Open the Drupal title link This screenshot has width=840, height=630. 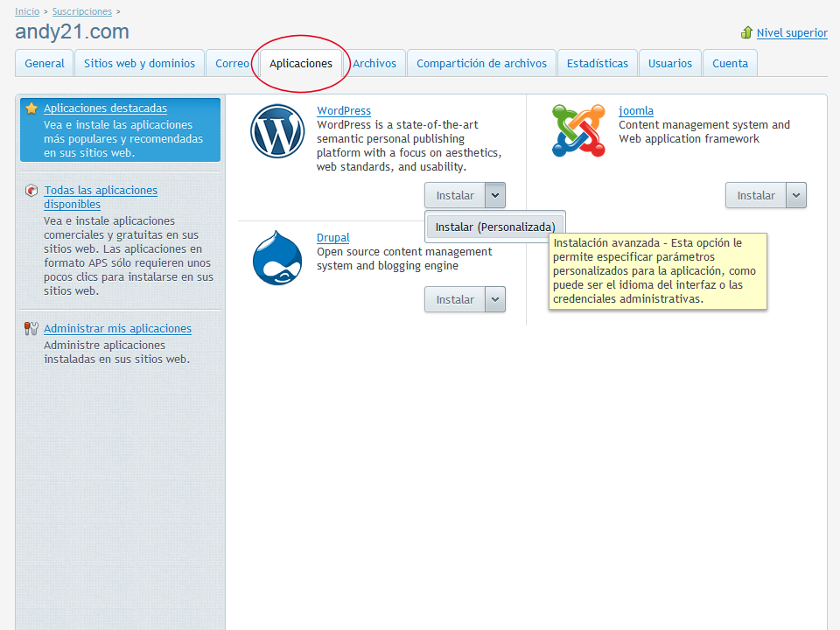pos(333,238)
